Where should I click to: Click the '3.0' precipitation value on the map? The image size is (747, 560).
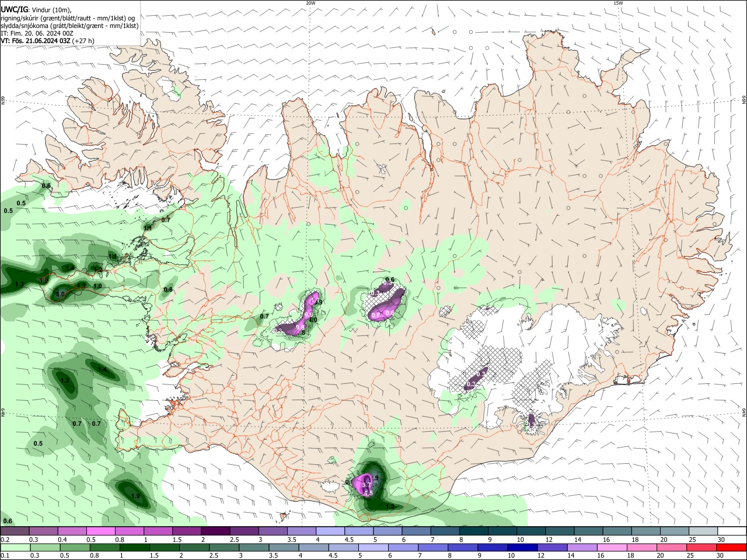pyautogui.click(x=60, y=295)
